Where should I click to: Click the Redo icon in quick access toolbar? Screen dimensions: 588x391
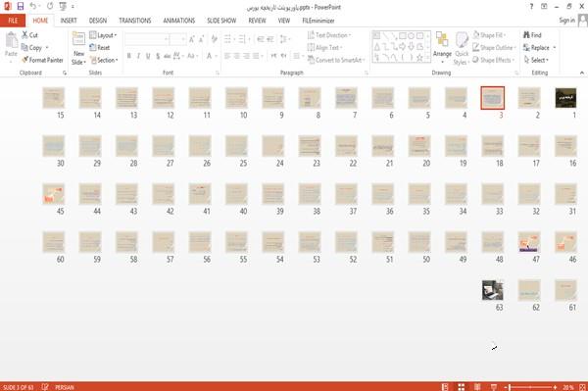[x=50, y=6]
